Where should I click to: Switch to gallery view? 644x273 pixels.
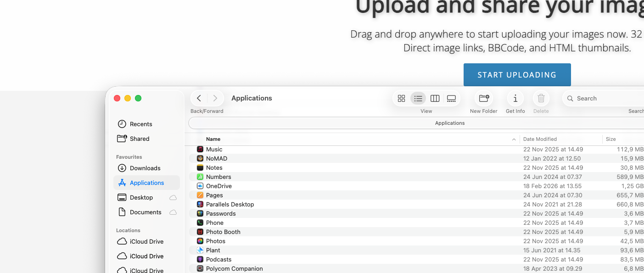pyautogui.click(x=451, y=98)
